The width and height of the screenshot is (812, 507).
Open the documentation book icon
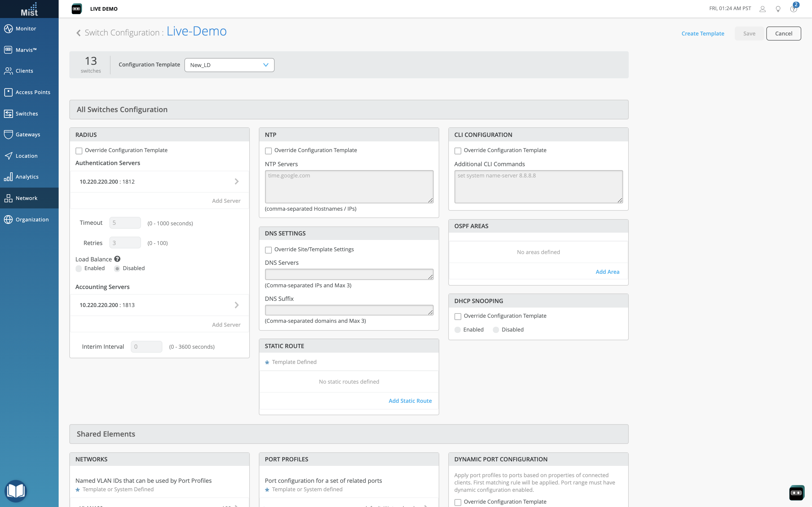coord(16,491)
